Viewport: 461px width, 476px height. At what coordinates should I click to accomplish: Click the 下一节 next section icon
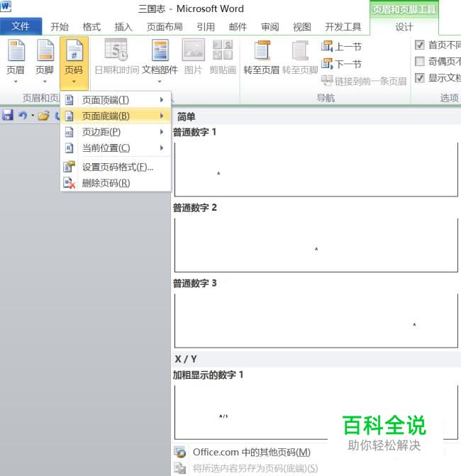(327, 63)
